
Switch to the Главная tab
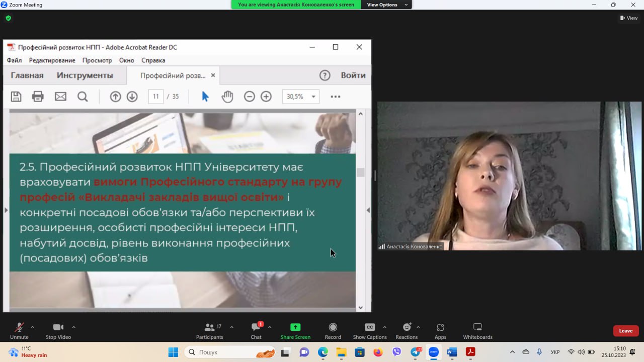pyautogui.click(x=27, y=75)
